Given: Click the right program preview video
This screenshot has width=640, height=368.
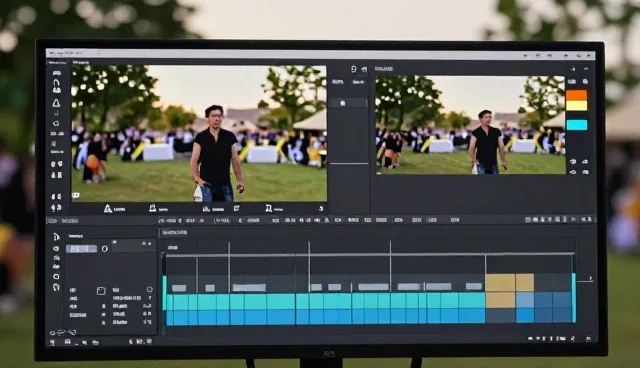Looking at the screenshot, I should click(470, 125).
